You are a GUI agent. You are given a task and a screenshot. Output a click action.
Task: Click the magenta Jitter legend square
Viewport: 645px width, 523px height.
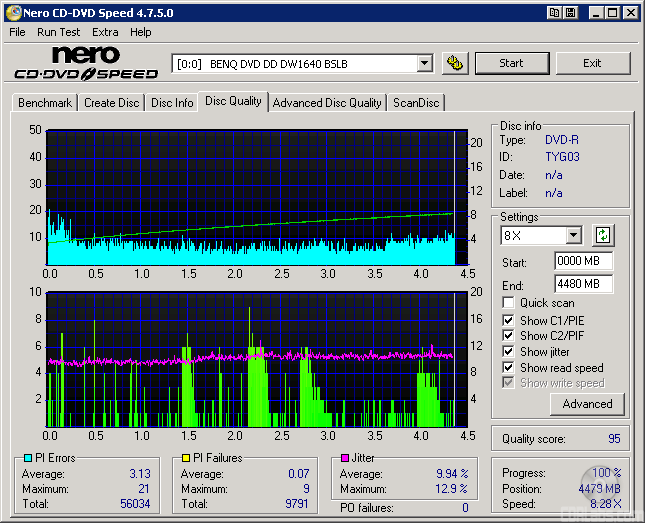pyautogui.click(x=345, y=458)
